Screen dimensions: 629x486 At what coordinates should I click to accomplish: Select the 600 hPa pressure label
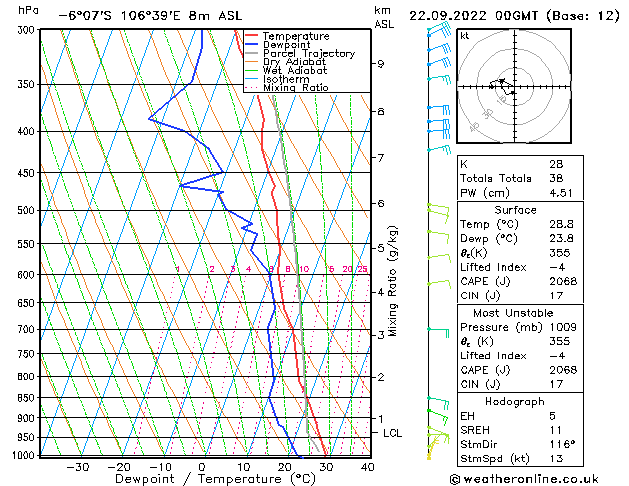[x=28, y=275]
